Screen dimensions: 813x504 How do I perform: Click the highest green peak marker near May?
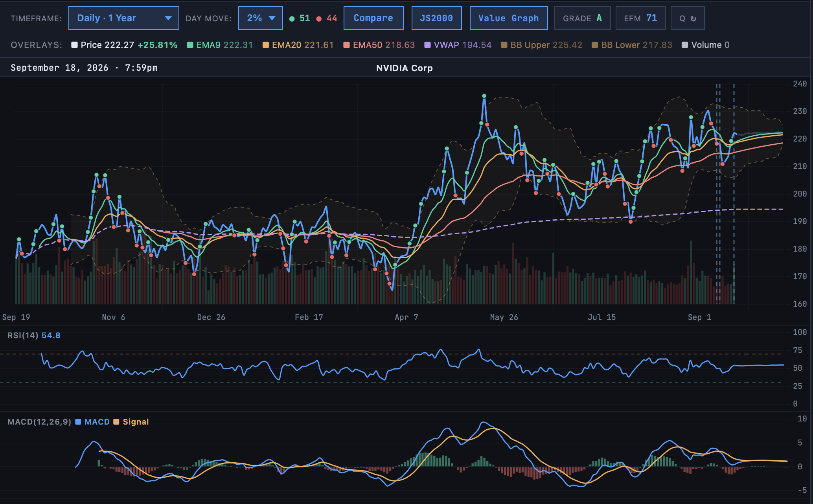click(x=484, y=96)
